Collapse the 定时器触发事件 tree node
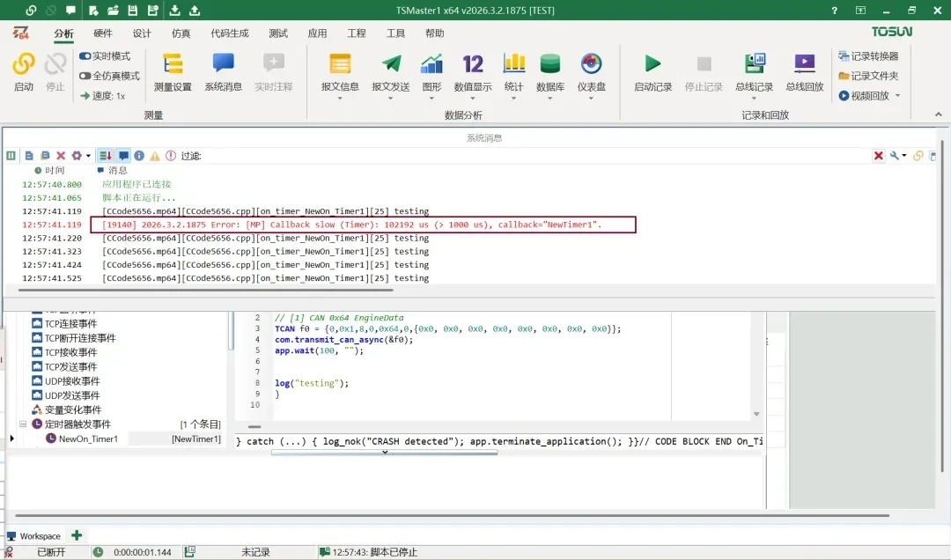Viewport: 951px width, 560px height. coord(21,423)
